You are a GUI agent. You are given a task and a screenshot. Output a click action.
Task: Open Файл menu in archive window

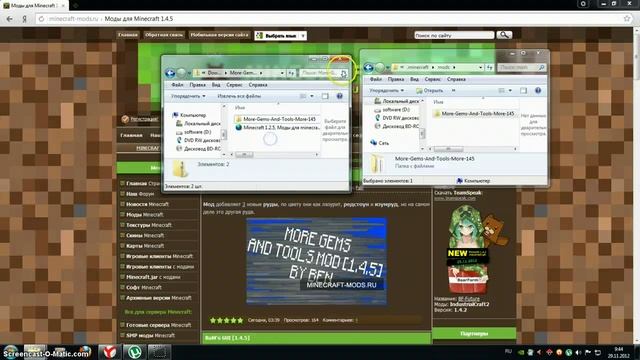(x=177, y=85)
